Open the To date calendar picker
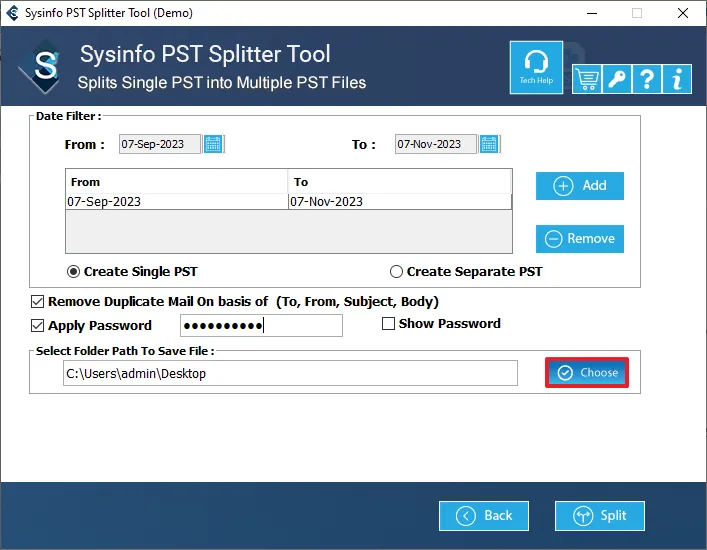Image resolution: width=707 pixels, height=550 pixels. click(x=489, y=144)
